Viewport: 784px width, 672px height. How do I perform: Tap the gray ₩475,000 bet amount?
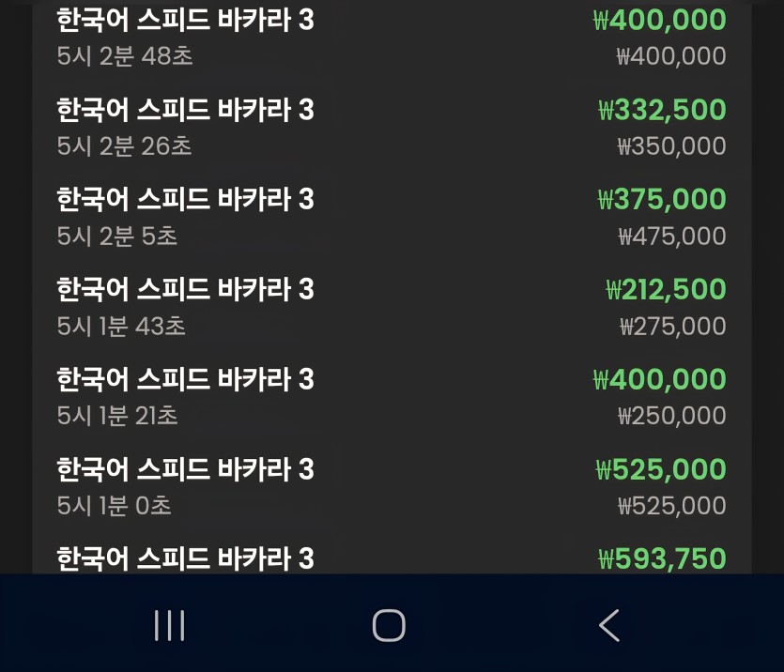point(672,237)
